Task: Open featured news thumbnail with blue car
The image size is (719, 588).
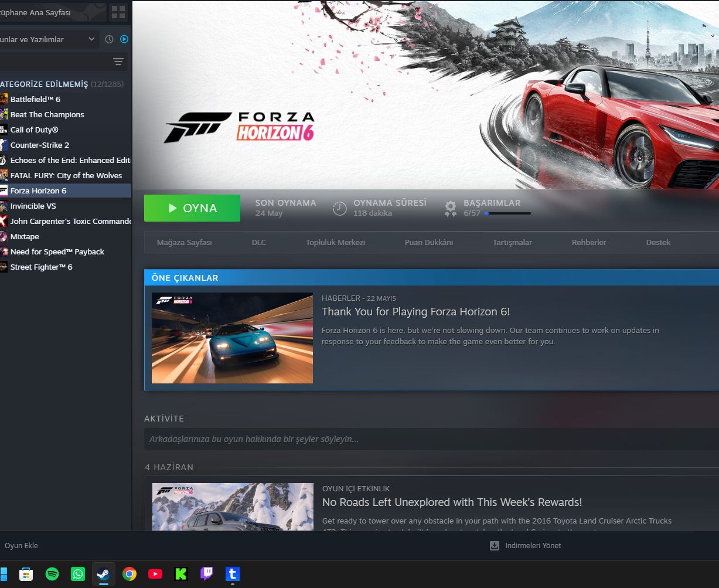Action: point(232,338)
